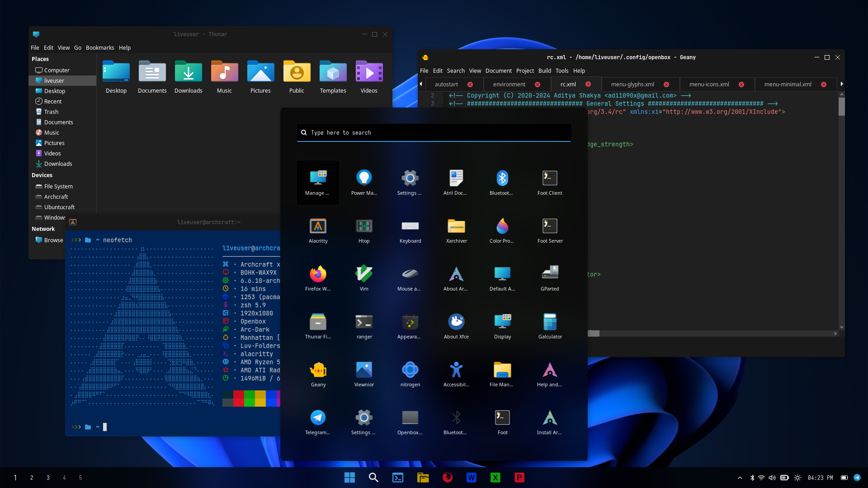Click the terminal icon in taskbar
868x488 pixels.
(398, 478)
